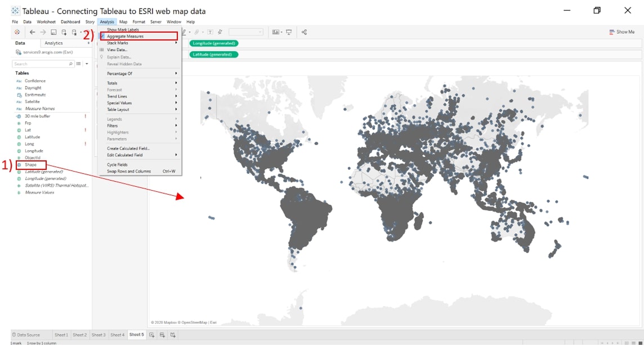The width and height of the screenshot is (644, 346).
Task: Open the Dashboard menu
Action: coord(70,22)
